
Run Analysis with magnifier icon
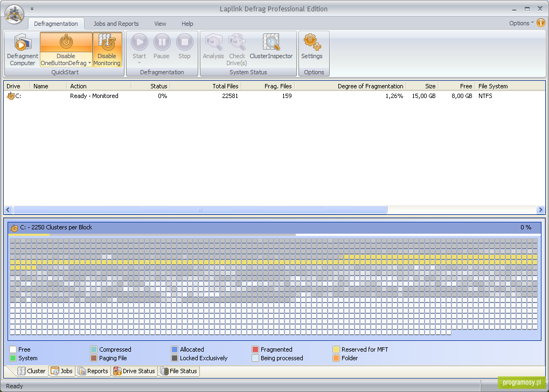click(x=213, y=43)
